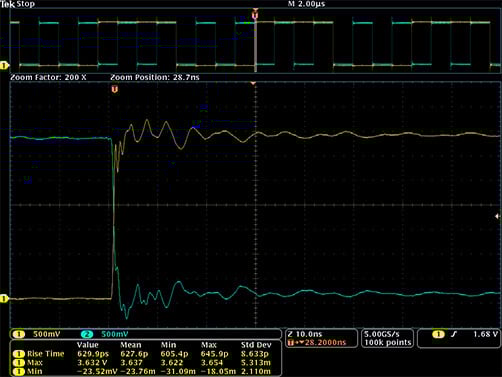502x377 pixels.
Task: Click the channel 1 badge reading 500mV
Action: 19,334
